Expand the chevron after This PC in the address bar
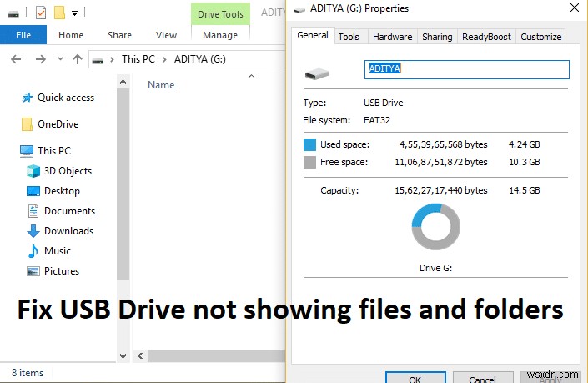 [x=164, y=59]
